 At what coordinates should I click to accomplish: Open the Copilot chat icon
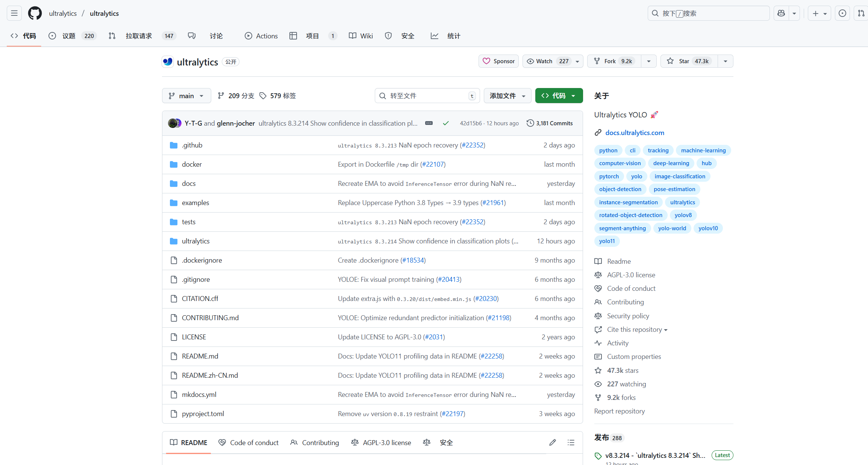pyautogui.click(x=781, y=13)
